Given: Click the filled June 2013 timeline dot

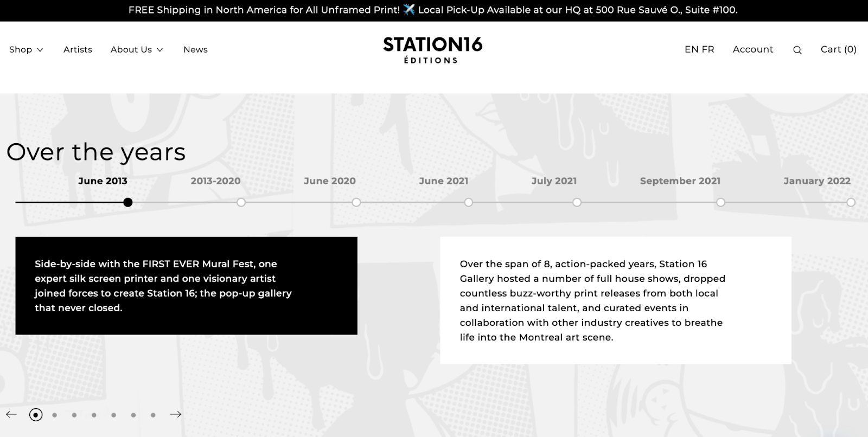Looking at the screenshot, I should click(127, 202).
